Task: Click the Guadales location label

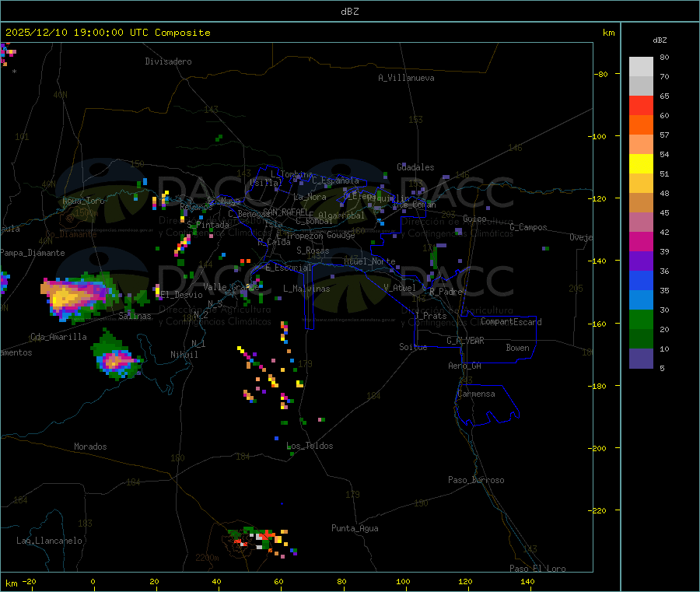Action: point(415,167)
